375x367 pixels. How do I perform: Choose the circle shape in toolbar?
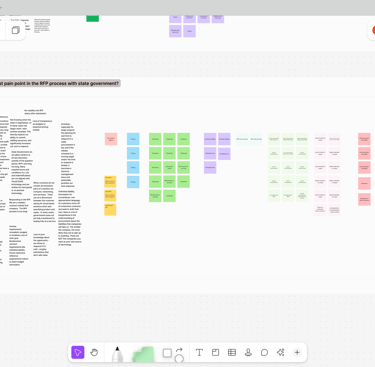tap(179, 359)
